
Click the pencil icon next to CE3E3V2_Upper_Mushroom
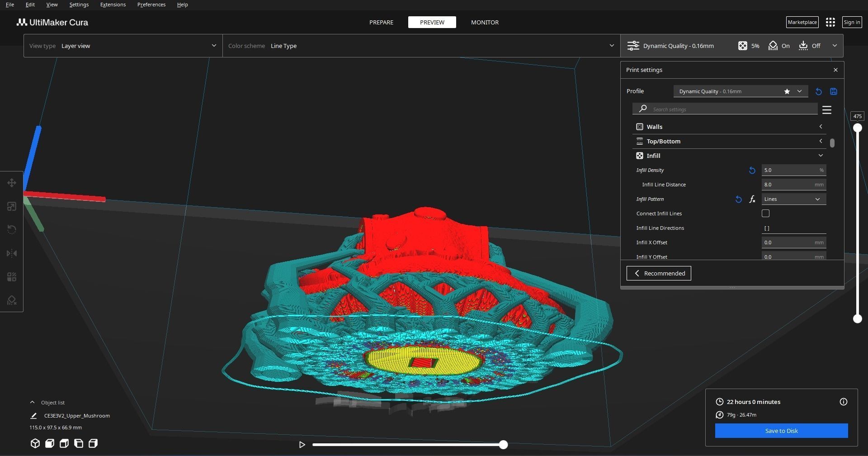click(33, 416)
